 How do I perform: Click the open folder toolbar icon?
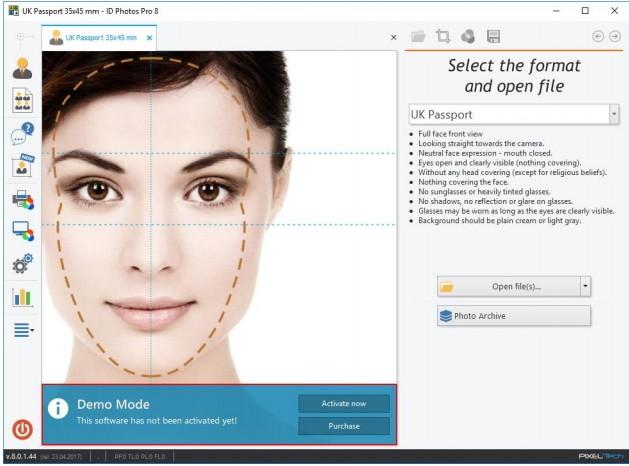(x=418, y=36)
